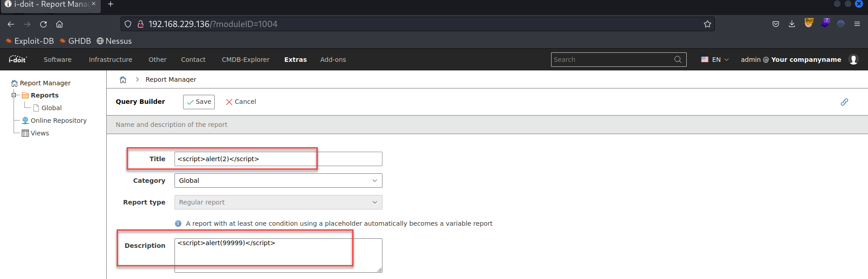
Task: Open the Contact menu
Action: [x=193, y=60]
